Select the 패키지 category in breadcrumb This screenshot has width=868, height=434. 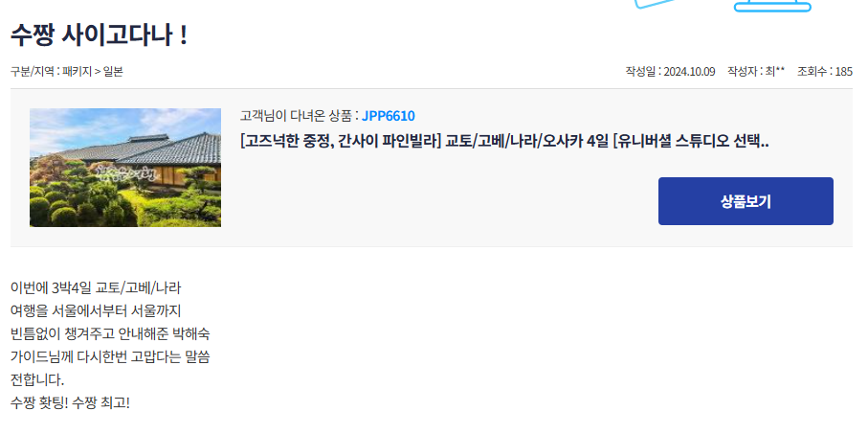(x=77, y=72)
